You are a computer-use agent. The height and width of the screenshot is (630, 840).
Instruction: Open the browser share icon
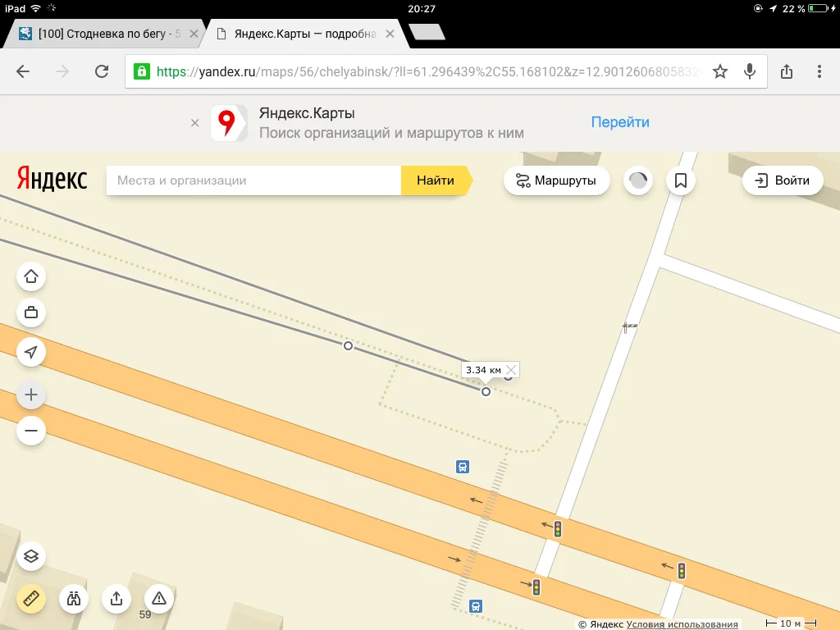pos(787,71)
